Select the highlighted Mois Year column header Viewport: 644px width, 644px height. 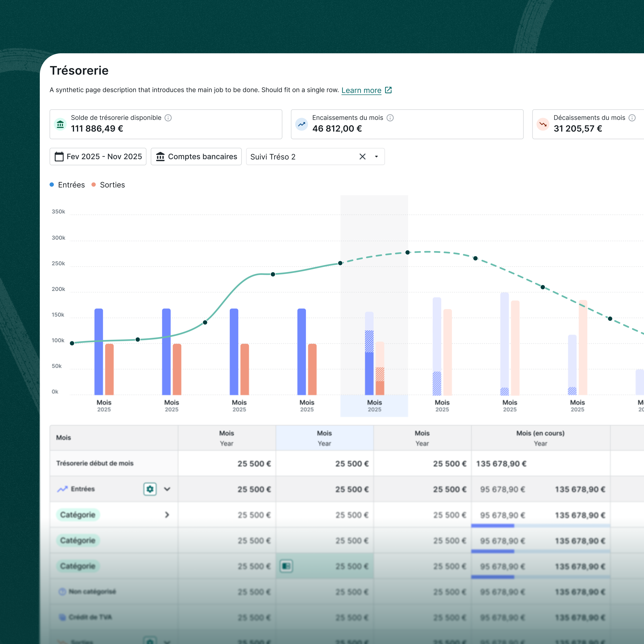[x=324, y=438]
